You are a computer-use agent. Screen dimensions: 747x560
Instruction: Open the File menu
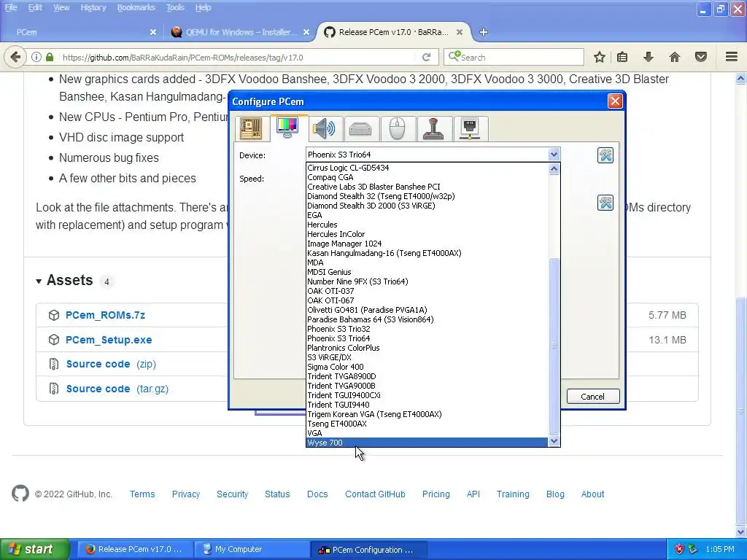pyautogui.click(x=11, y=7)
